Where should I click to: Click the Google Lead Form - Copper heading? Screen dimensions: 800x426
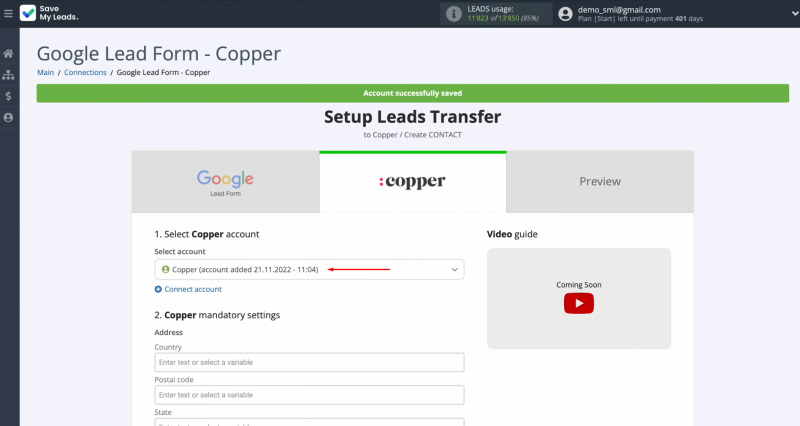(x=159, y=54)
